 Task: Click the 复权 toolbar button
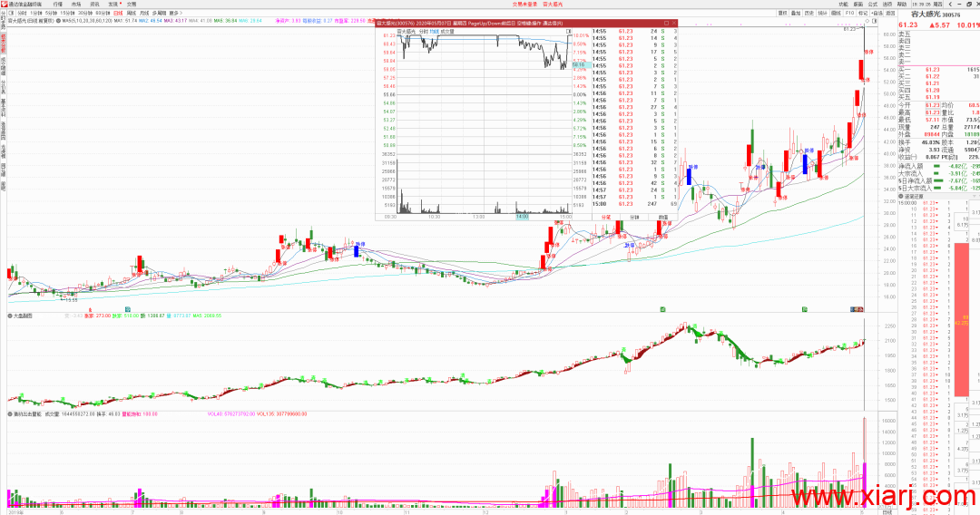(782, 13)
